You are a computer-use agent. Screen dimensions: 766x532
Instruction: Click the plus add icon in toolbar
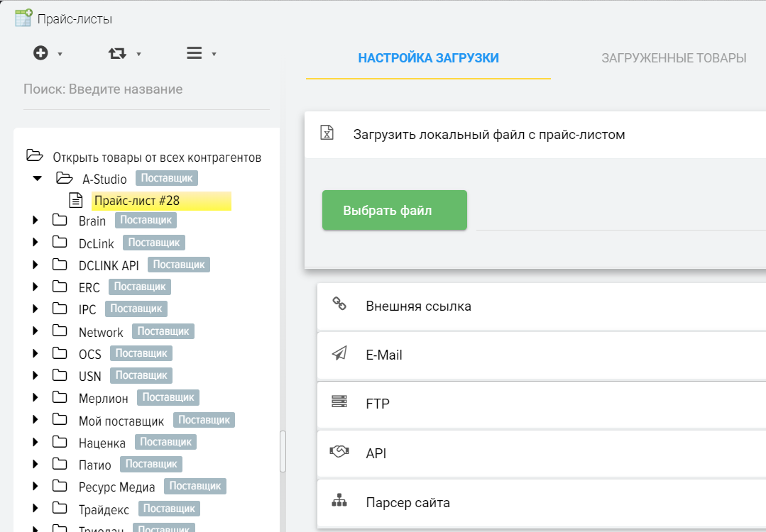tap(41, 53)
